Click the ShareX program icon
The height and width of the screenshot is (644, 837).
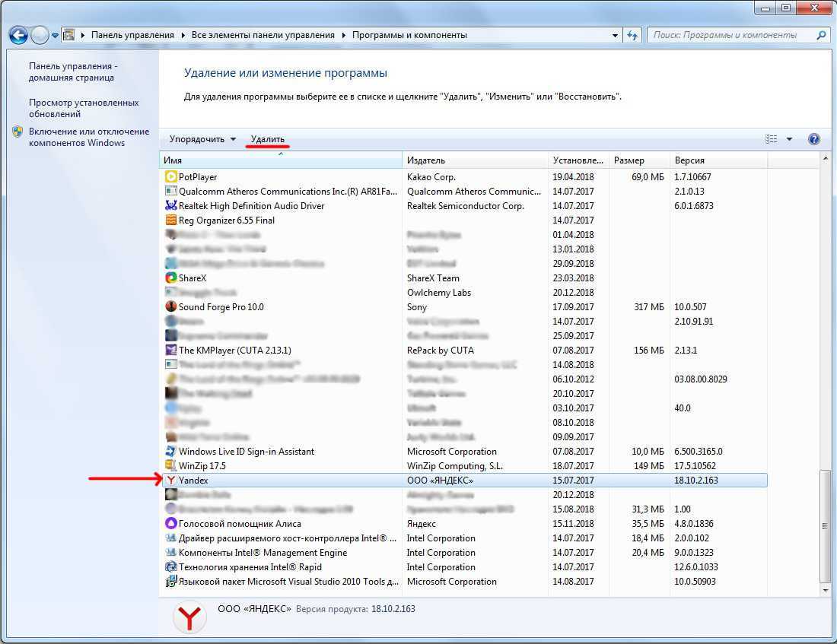point(170,278)
